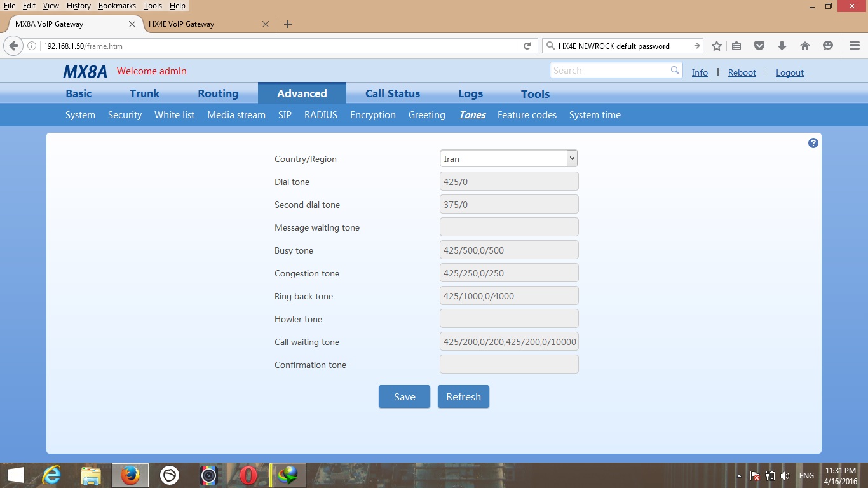Click the Busy tone input field
The image size is (868, 488).
(x=509, y=250)
